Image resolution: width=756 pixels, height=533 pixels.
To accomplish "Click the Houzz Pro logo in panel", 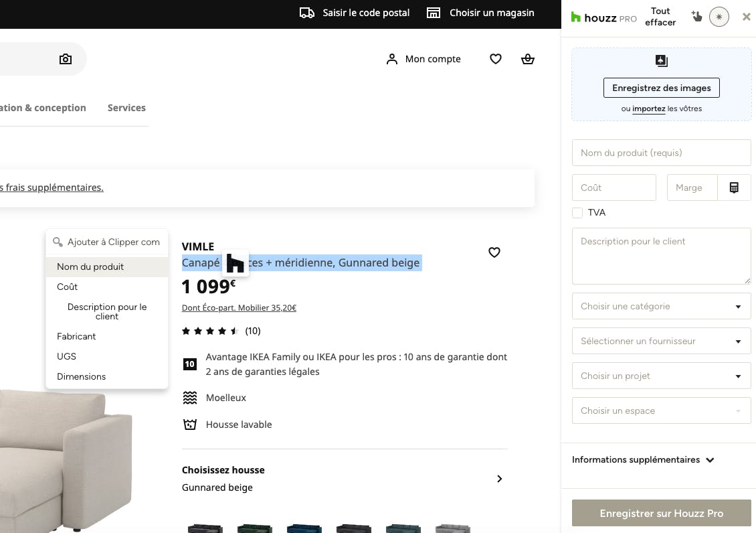I will pos(603,18).
